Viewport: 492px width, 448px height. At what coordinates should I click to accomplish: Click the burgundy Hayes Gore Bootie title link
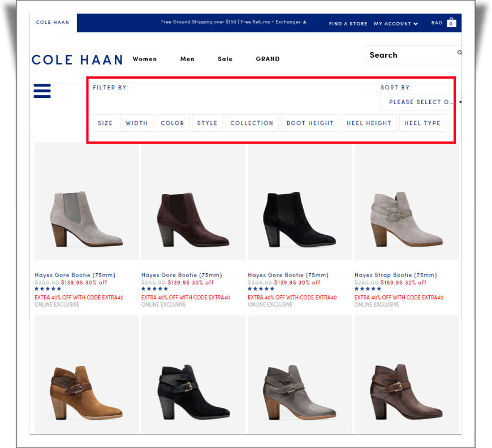[x=182, y=275]
